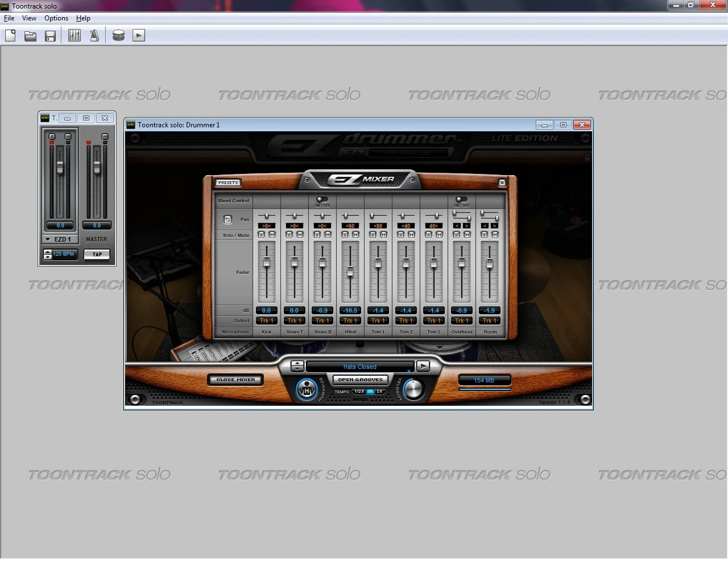
Task: Click Room right pan arrow button
Action: [x=494, y=226]
